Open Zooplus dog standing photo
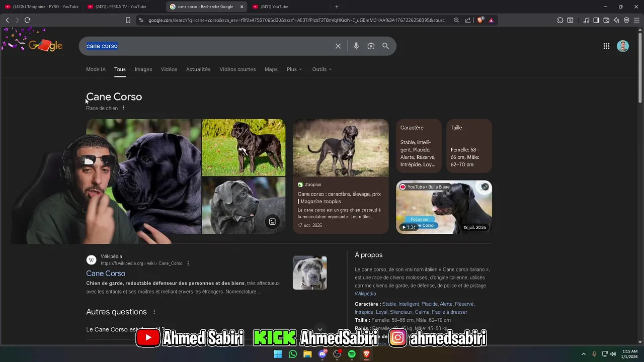Screen dimensions: 644x362 coord(341,148)
